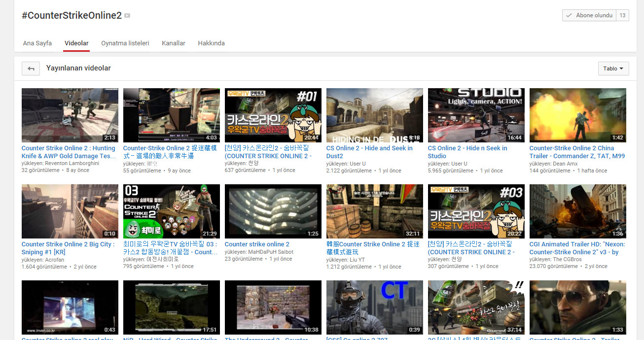Open title 'Counter Strike Online 2 Big City : Sniping #1'
This screenshot has width=644, height=340.
point(68,248)
